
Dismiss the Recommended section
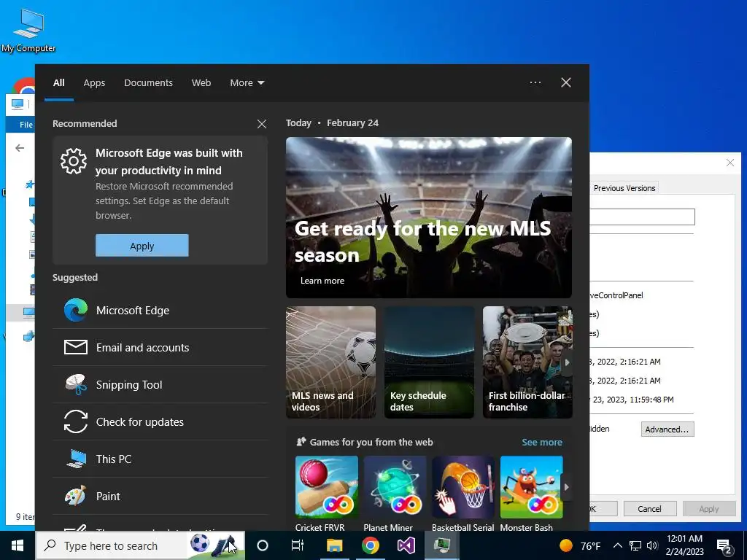262,124
